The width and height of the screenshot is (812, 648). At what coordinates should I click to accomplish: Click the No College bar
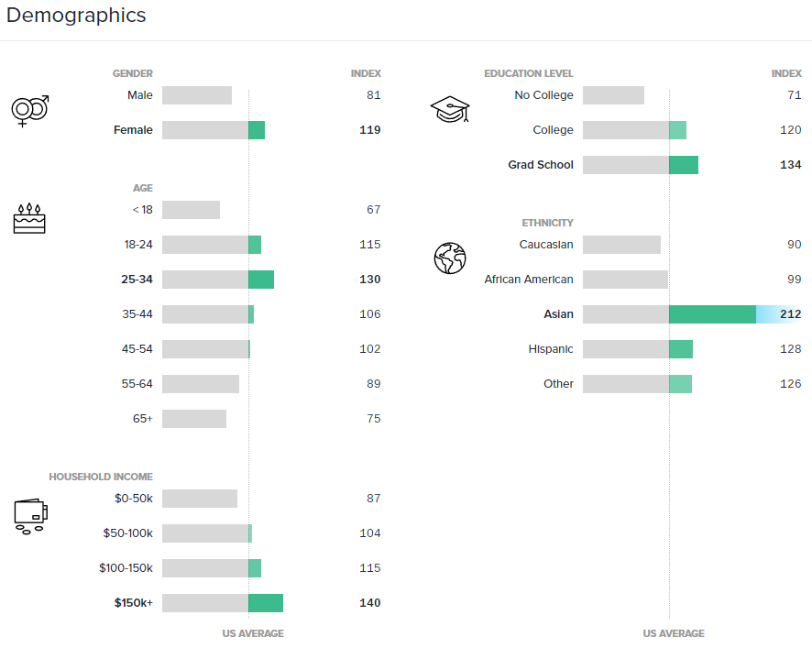613,95
